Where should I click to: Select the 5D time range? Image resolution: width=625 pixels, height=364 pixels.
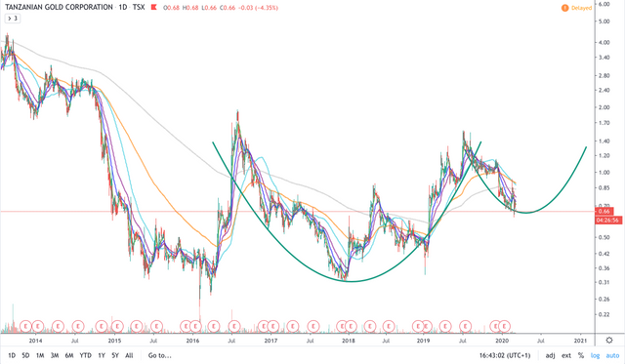pyautogui.click(x=25, y=355)
